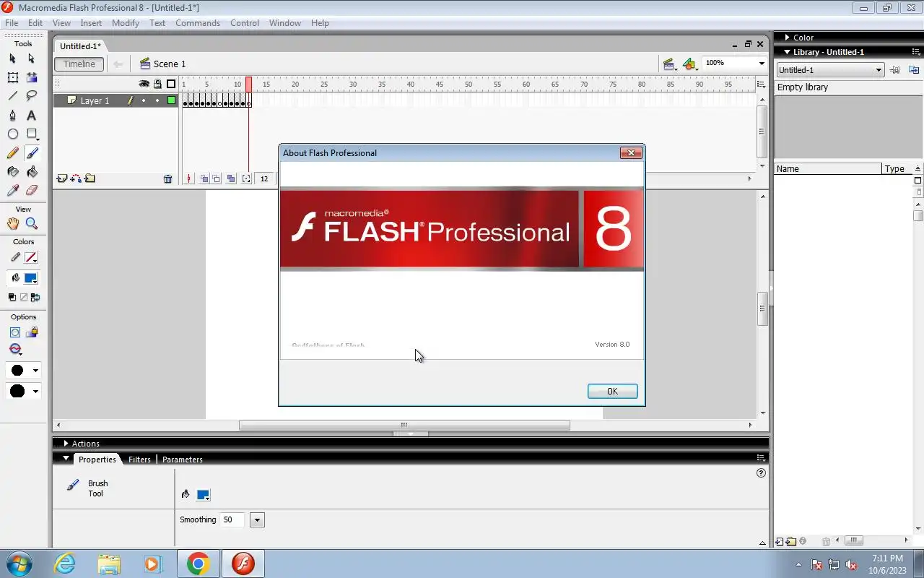The image size is (924, 578).
Task: Select the Lasso tool
Action: [x=32, y=96]
